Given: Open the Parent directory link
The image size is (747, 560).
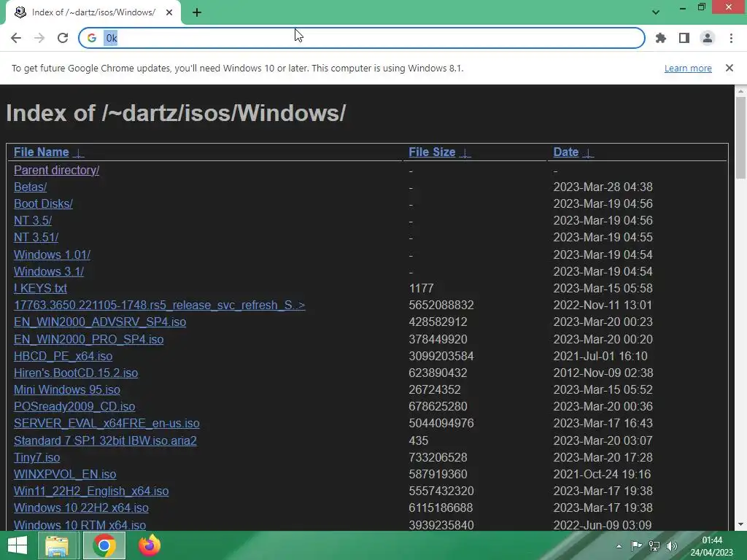Looking at the screenshot, I should [56, 170].
